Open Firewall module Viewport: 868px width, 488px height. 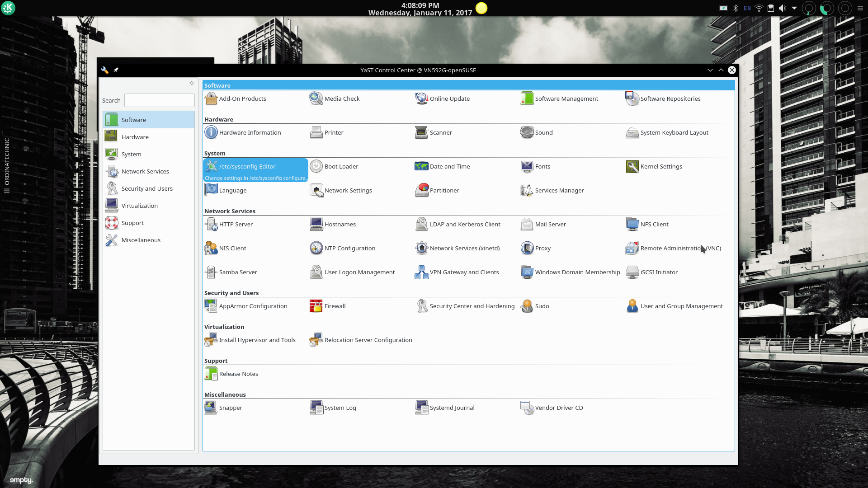tap(328, 306)
